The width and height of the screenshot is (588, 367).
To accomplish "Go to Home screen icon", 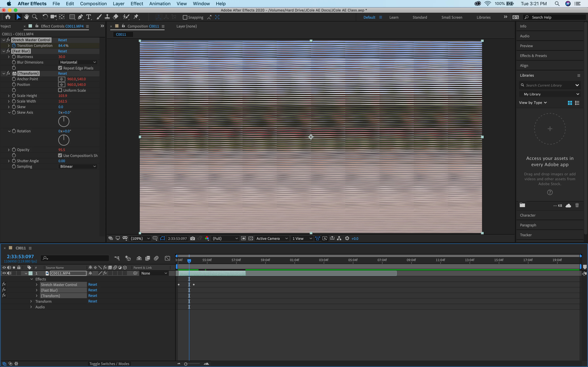I will [x=8, y=17].
